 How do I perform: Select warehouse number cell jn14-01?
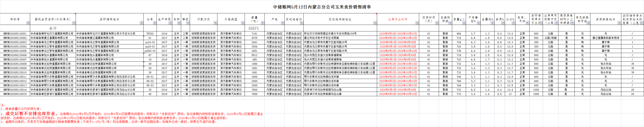click(150, 42)
